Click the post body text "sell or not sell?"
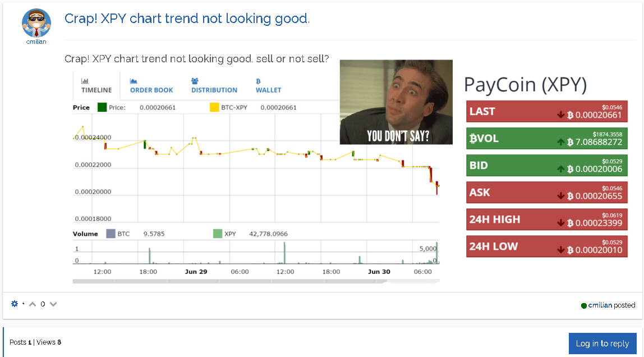Image resolution: width=644 pixels, height=357 pixels. coord(292,59)
